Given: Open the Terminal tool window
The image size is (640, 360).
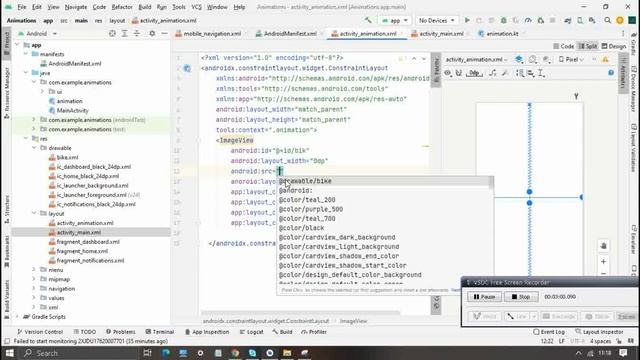Looking at the screenshot, I should pos(160,332).
